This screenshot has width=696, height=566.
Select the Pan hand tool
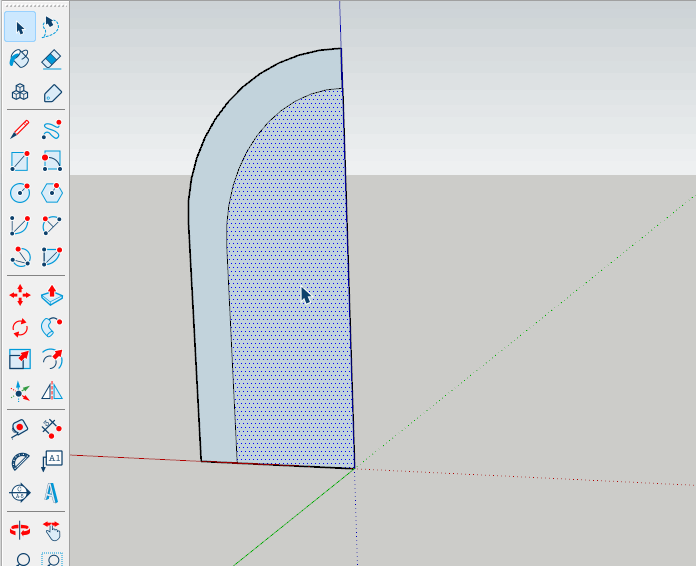pos(51,530)
